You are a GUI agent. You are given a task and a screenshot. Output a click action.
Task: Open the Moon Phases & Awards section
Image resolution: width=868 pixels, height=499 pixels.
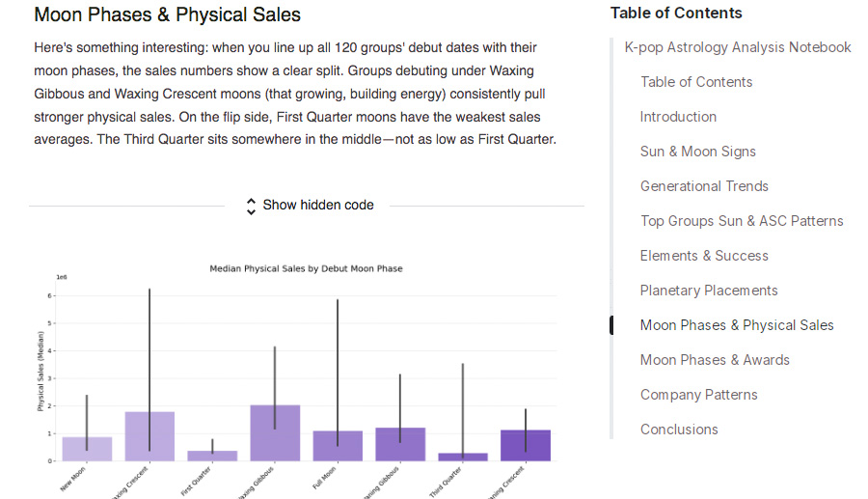click(715, 360)
